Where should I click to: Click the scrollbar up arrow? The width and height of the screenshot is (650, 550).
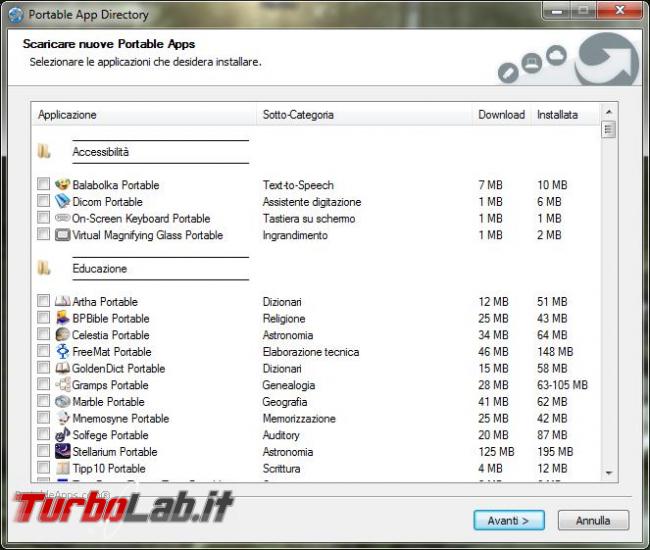point(609,111)
